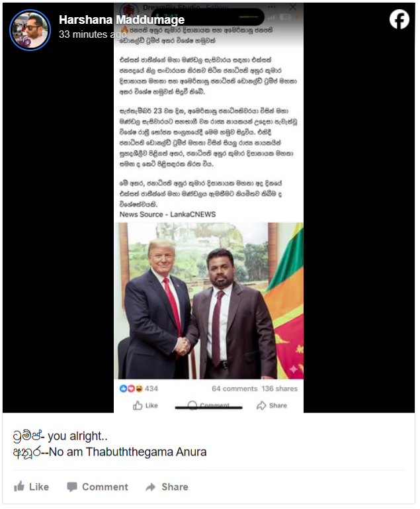Click the inner screenshot's Comment bubble icon
420x509 pixels.
[192, 406]
